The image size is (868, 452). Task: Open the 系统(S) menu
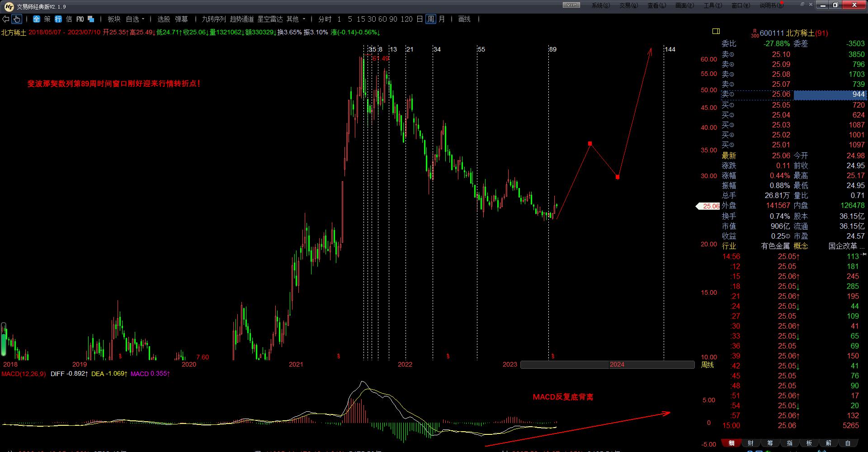coord(600,5)
